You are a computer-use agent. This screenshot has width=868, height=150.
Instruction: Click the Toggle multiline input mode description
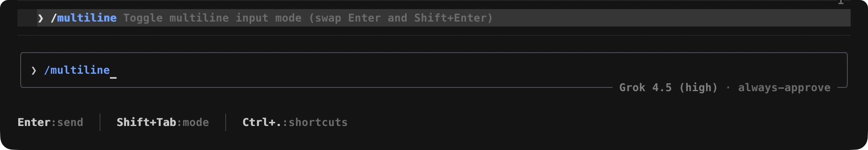point(212,18)
